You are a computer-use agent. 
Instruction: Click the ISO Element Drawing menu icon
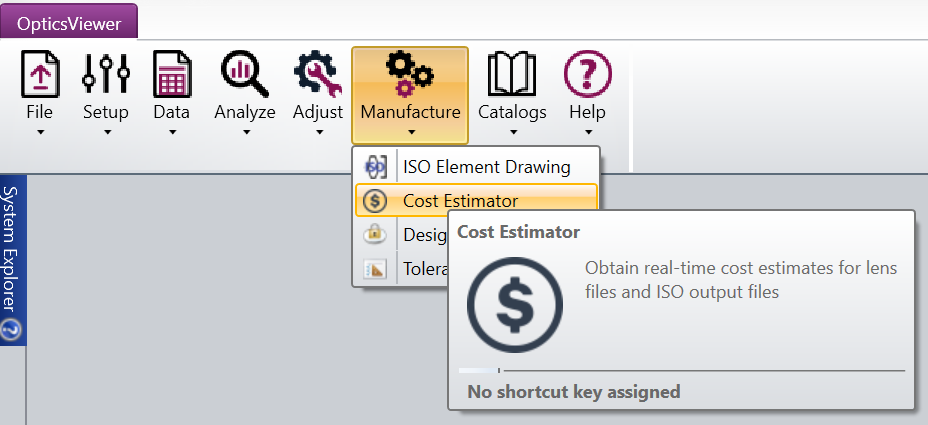point(376,167)
